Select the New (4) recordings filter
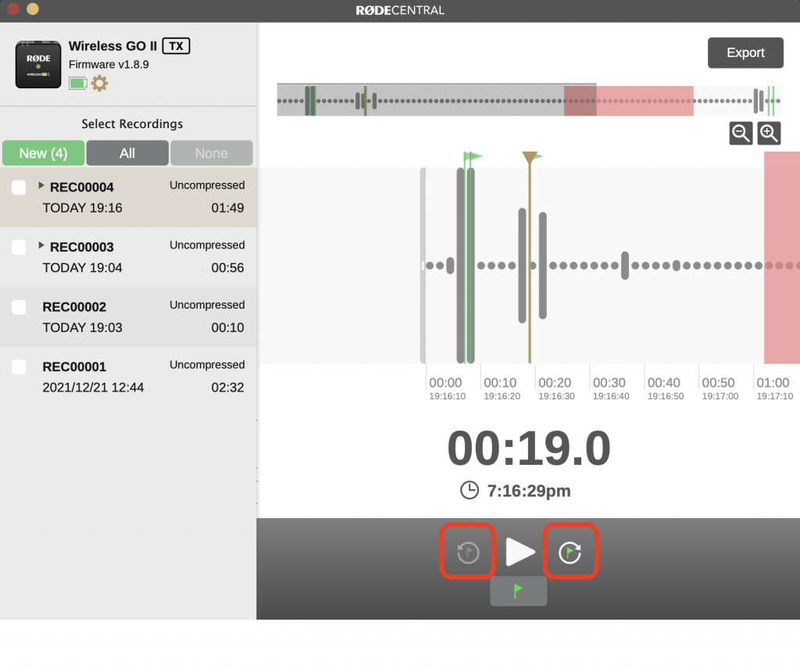This screenshot has height=672, width=800. coord(44,153)
